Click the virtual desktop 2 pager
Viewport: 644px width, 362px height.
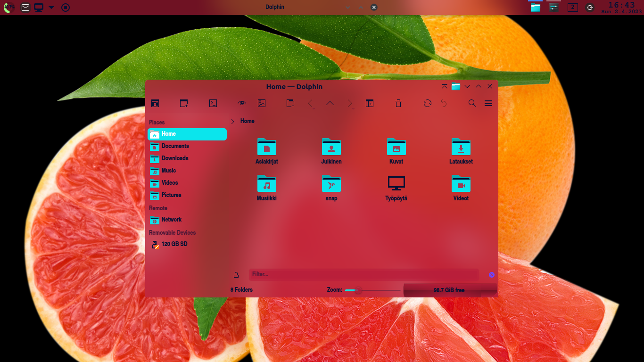pos(573,7)
